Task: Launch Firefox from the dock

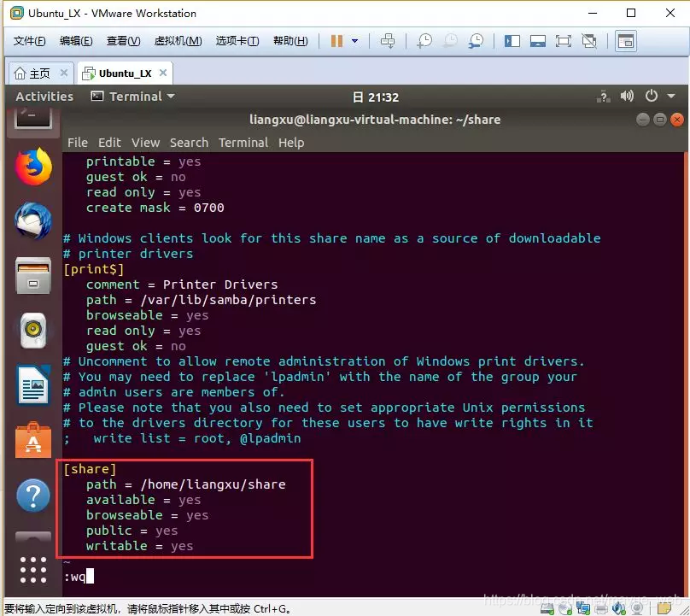Action: [33, 167]
